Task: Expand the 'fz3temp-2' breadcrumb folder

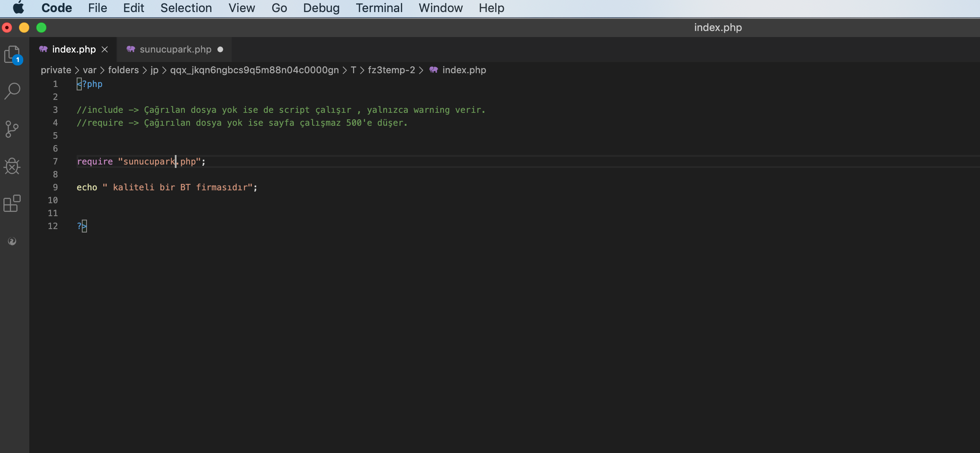Action: pos(391,70)
